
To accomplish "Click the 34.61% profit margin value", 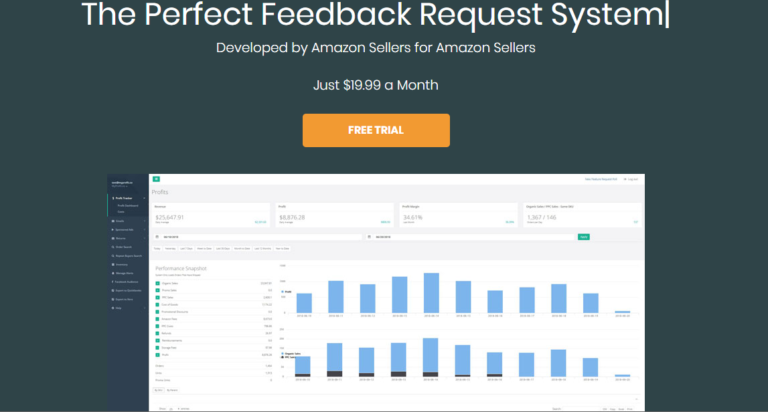I will coord(412,218).
